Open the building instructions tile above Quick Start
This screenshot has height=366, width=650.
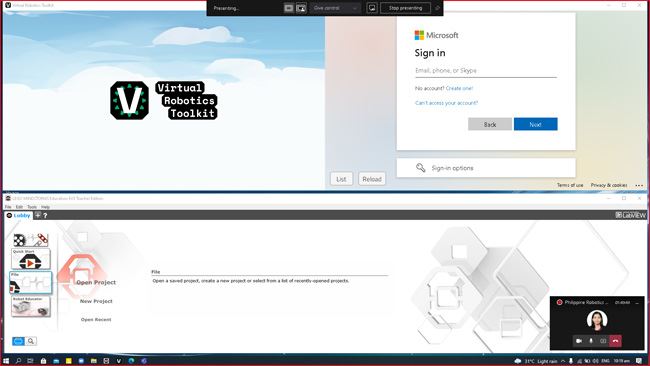pyautogui.click(x=31, y=240)
